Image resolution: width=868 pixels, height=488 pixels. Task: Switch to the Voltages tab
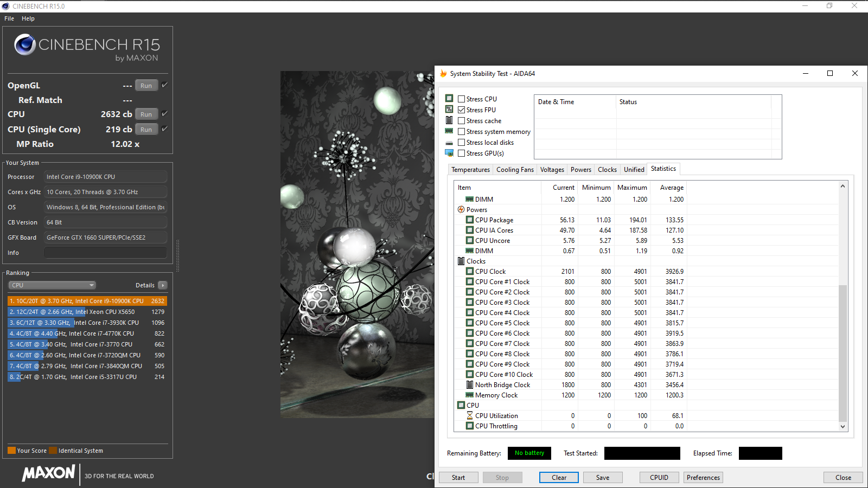(552, 170)
